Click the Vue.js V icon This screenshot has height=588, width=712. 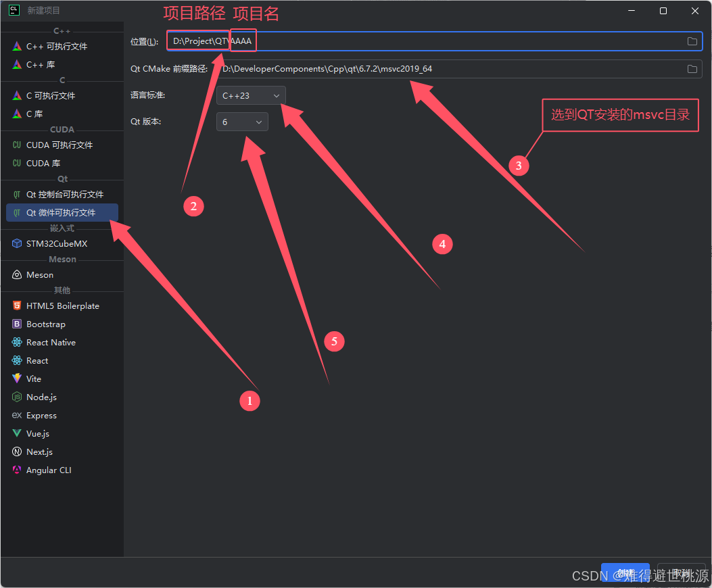tap(17, 433)
